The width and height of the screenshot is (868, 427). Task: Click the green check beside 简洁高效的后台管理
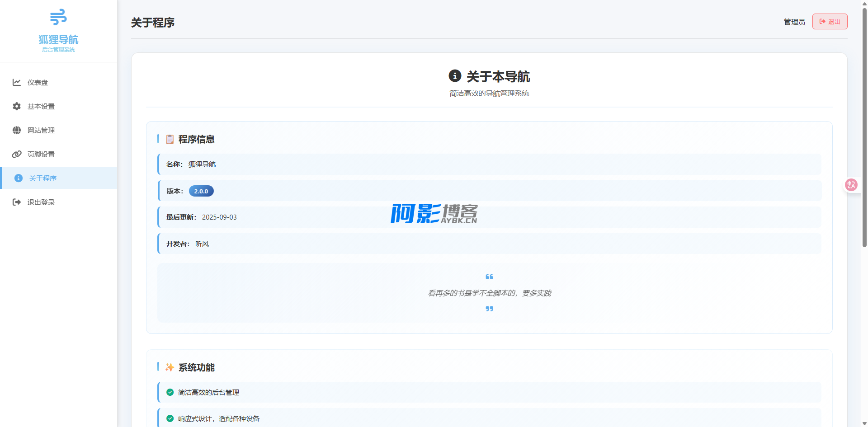(x=170, y=392)
